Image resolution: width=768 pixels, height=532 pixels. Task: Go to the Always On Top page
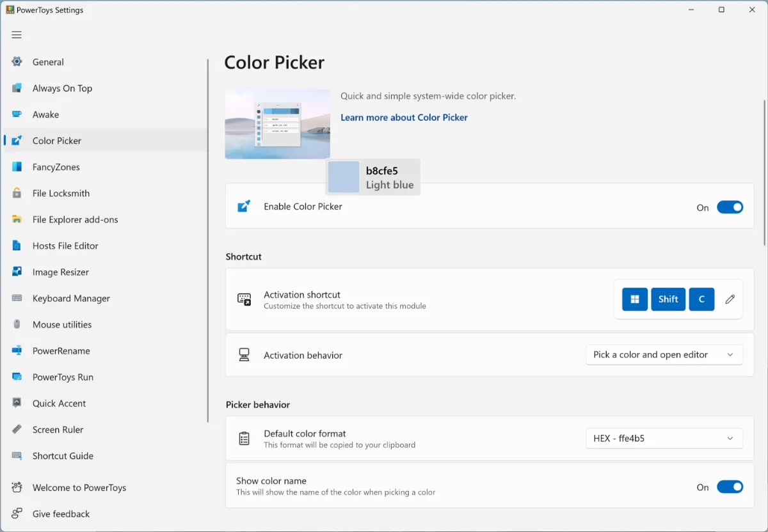tap(62, 88)
